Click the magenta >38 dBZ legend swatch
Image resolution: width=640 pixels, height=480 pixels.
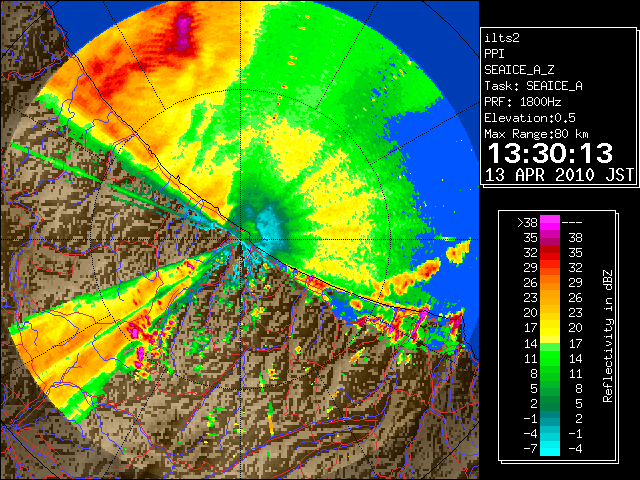tap(550, 222)
